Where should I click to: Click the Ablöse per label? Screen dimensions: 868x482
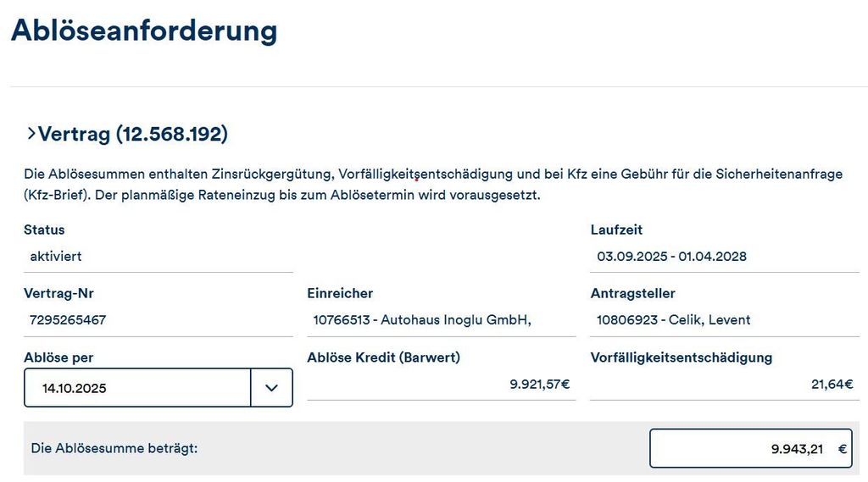click(x=58, y=357)
